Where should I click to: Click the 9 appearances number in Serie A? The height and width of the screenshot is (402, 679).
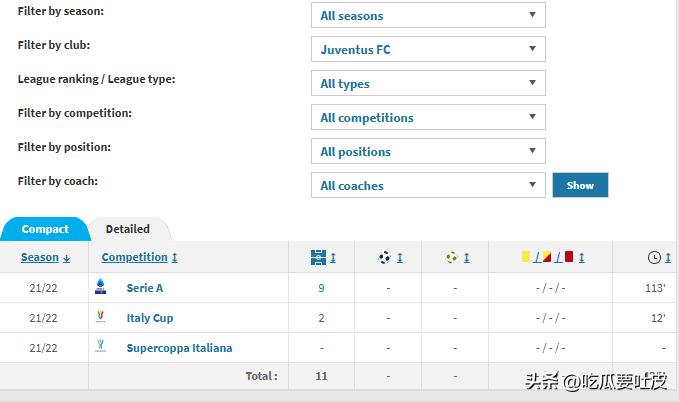(321, 288)
